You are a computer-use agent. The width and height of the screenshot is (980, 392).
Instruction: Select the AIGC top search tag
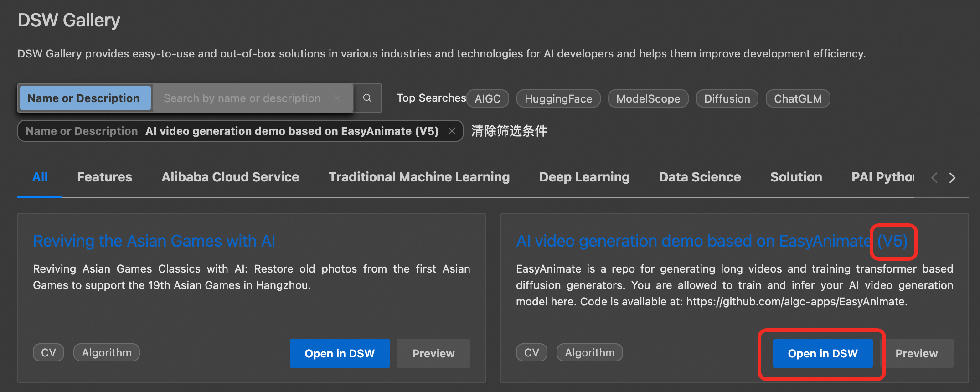(487, 98)
